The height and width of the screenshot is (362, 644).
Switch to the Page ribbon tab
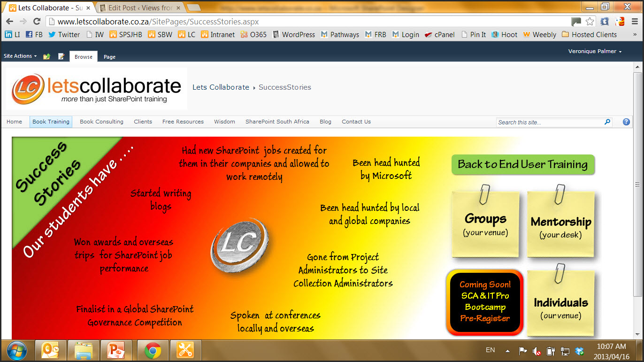(109, 57)
